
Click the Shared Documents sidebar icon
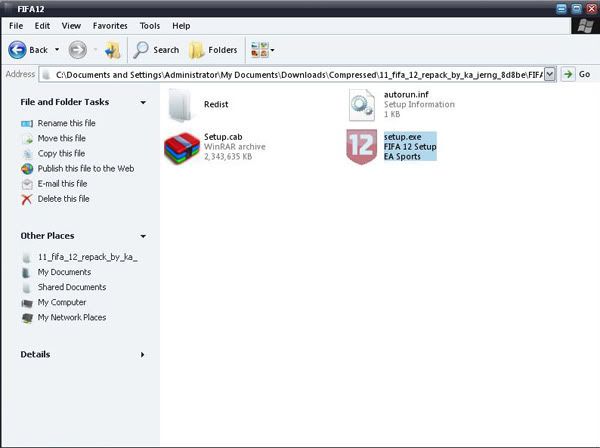(x=26, y=288)
